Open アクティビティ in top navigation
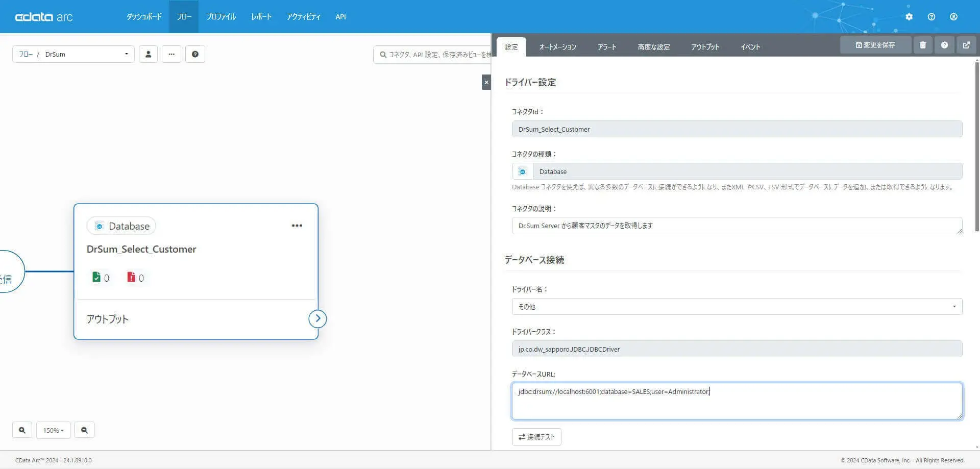 coord(304,17)
